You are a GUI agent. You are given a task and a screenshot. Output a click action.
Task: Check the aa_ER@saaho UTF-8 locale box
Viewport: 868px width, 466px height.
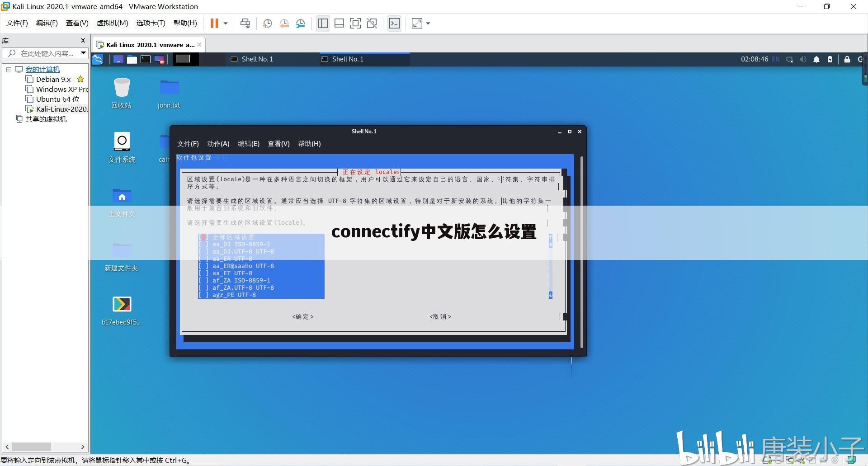203,266
